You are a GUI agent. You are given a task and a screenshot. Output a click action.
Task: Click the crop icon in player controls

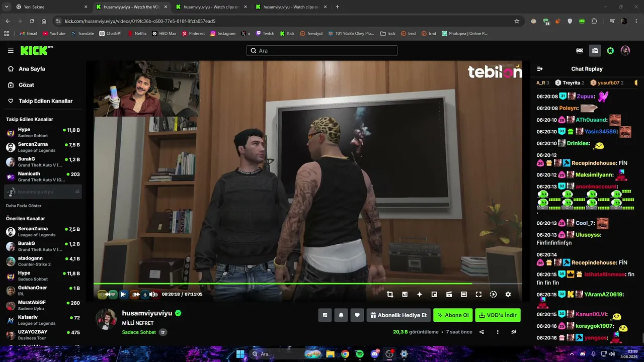pyautogui.click(x=390, y=295)
